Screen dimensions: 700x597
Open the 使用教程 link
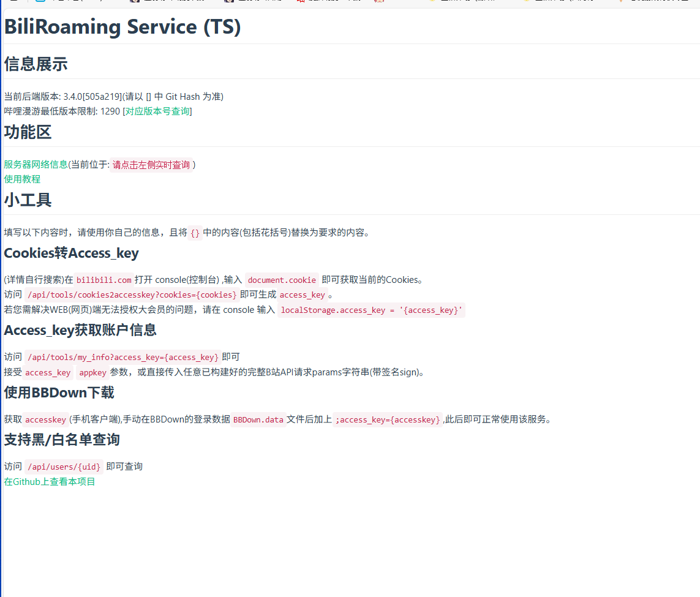tap(22, 179)
